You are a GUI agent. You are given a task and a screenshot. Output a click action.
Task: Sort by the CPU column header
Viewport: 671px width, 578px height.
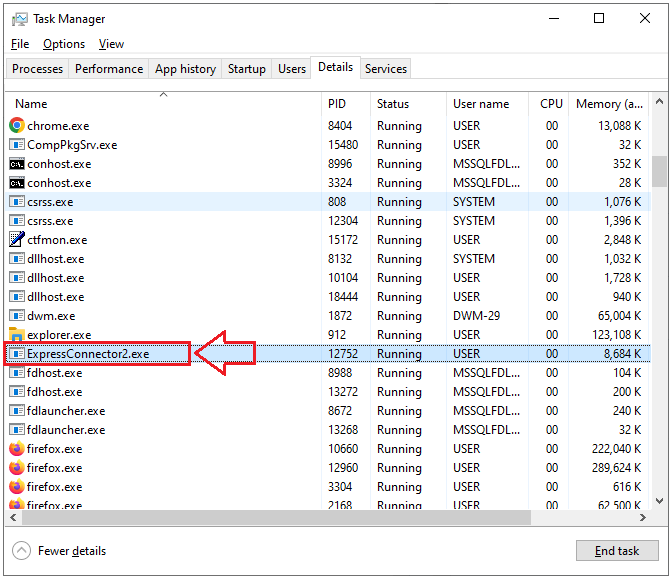(549, 103)
